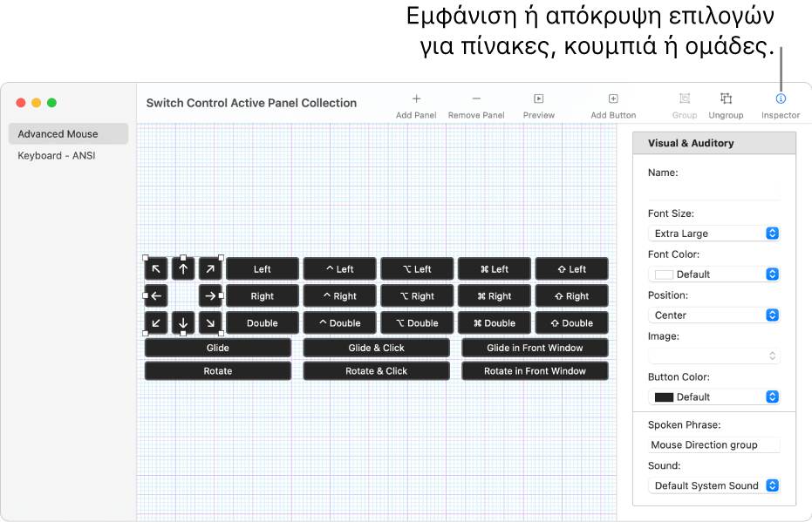Open the Sound dropdown
The image size is (812, 522).
point(713,485)
